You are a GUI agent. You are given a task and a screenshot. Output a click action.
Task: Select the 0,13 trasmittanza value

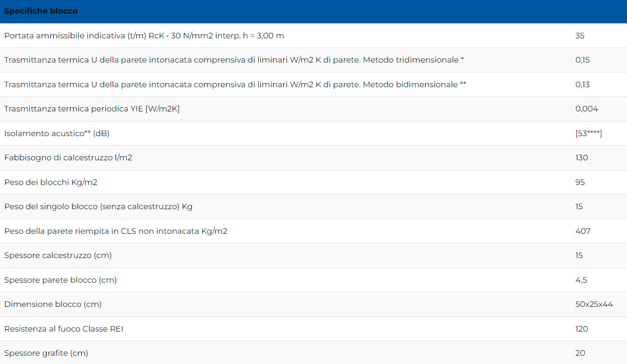tap(582, 84)
